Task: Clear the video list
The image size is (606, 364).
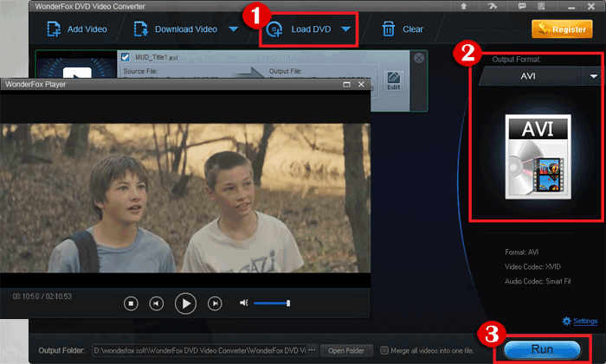Action: point(403,29)
